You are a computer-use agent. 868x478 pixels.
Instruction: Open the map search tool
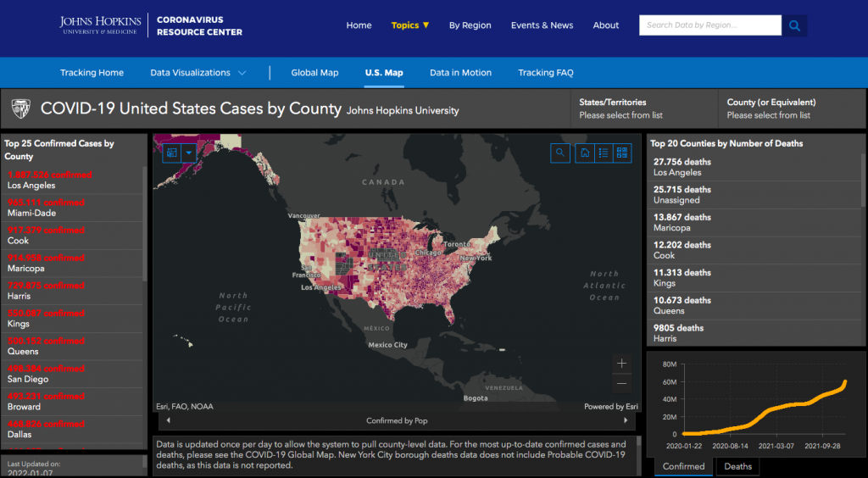[x=559, y=153]
